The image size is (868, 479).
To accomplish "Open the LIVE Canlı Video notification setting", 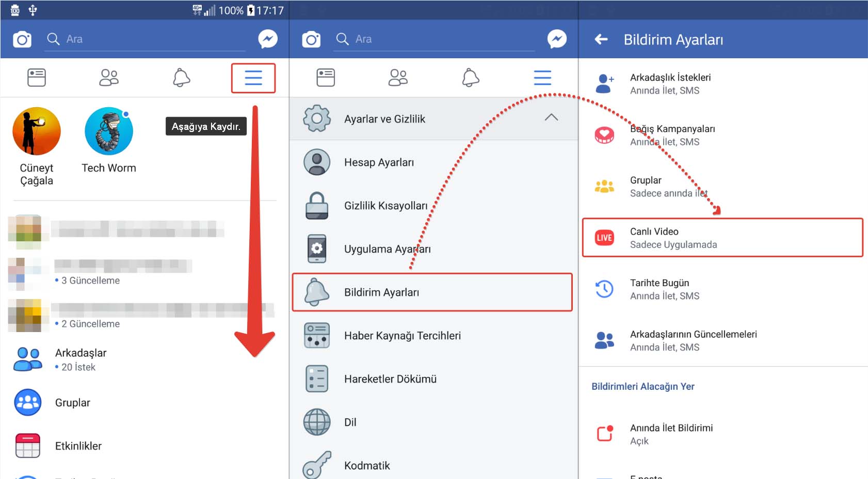I will coord(722,238).
